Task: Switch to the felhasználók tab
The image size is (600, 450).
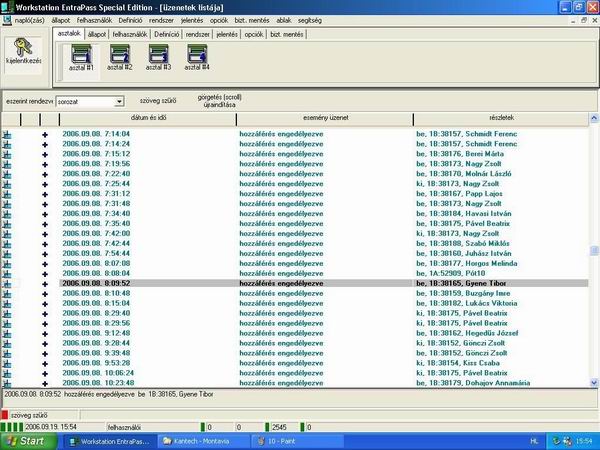Action: point(131,33)
